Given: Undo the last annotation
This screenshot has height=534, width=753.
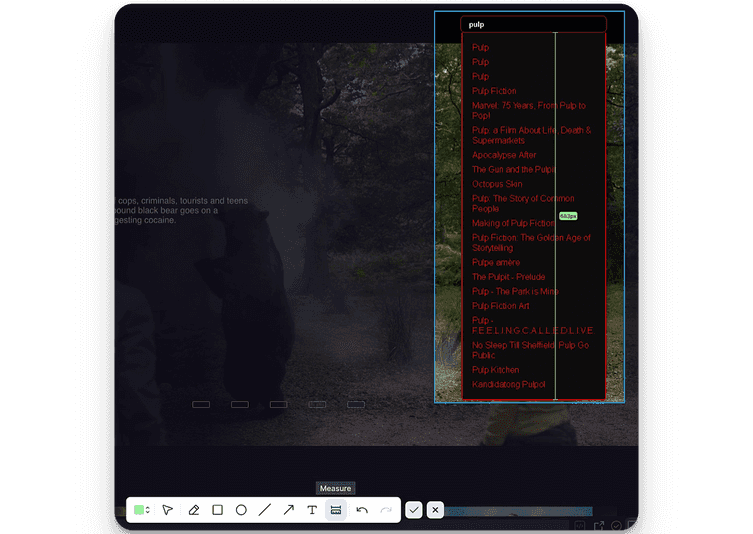Looking at the screenshot, I should 362,510.
